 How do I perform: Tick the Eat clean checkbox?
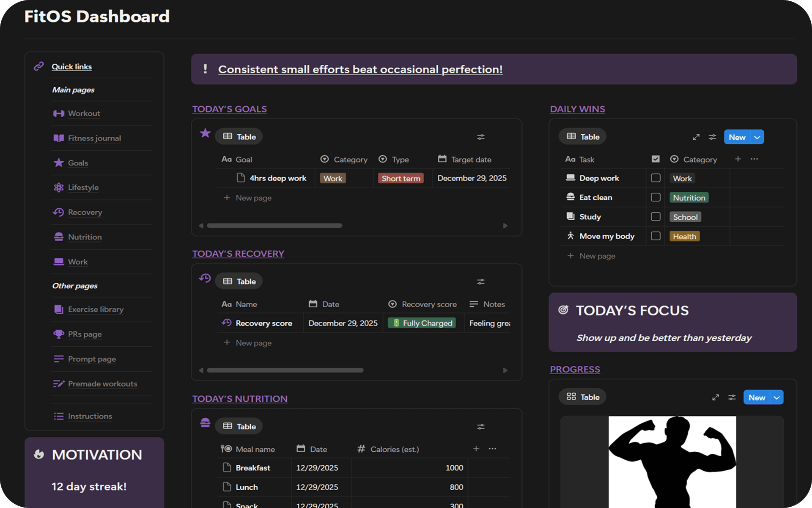(x=655, y=197)
